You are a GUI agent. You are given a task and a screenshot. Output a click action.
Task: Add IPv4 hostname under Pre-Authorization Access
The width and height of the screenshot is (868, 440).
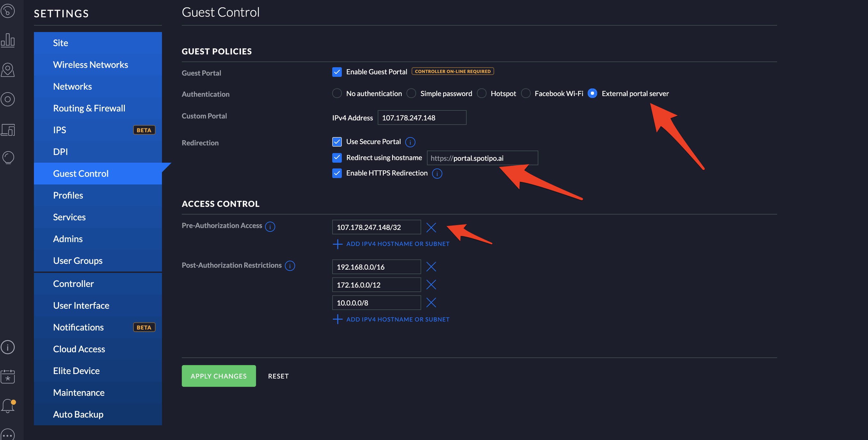391,244
